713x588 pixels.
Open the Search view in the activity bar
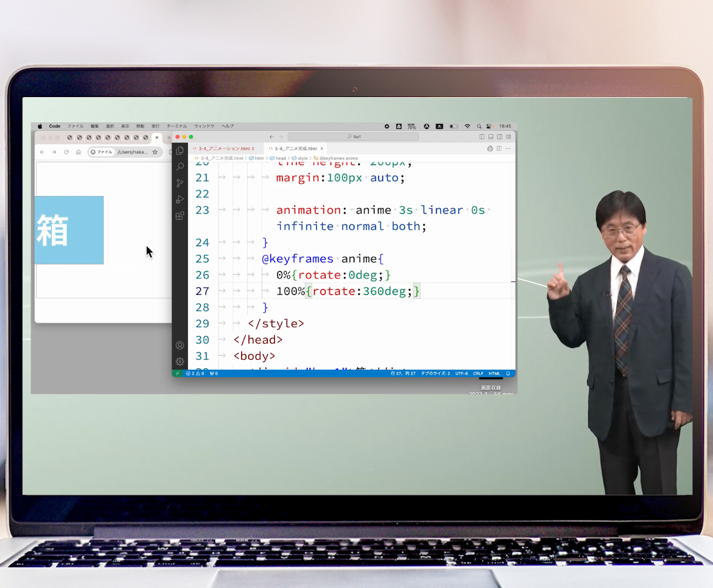(180, 167)
